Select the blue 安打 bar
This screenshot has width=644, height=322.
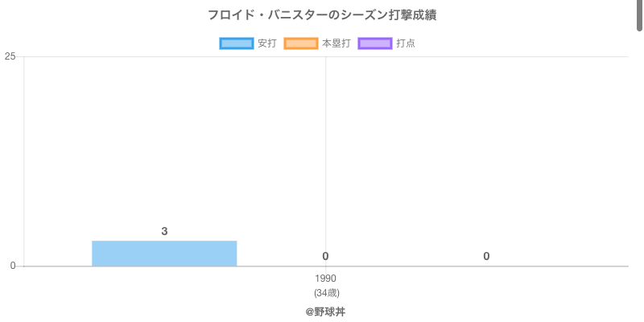tap(164, 254)
